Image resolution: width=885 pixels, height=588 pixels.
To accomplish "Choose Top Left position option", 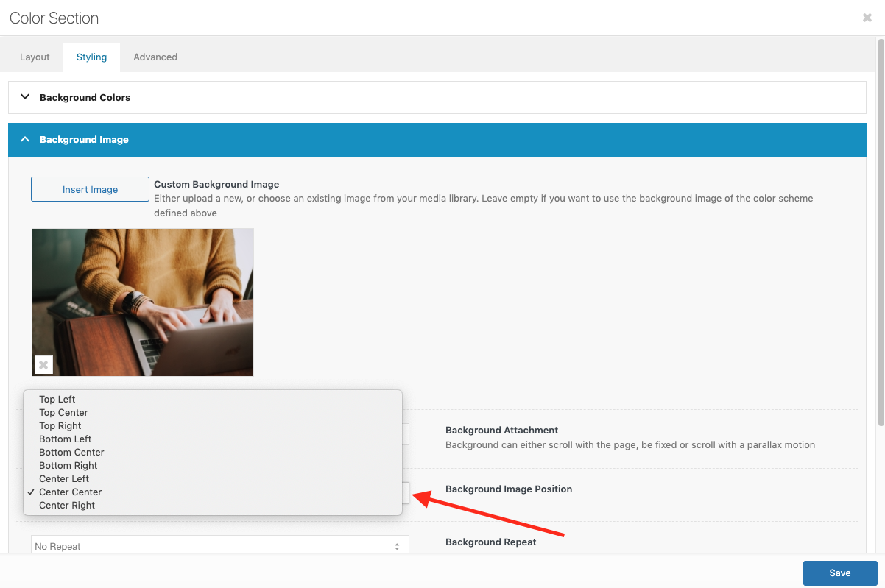I will tap(213, 400).
